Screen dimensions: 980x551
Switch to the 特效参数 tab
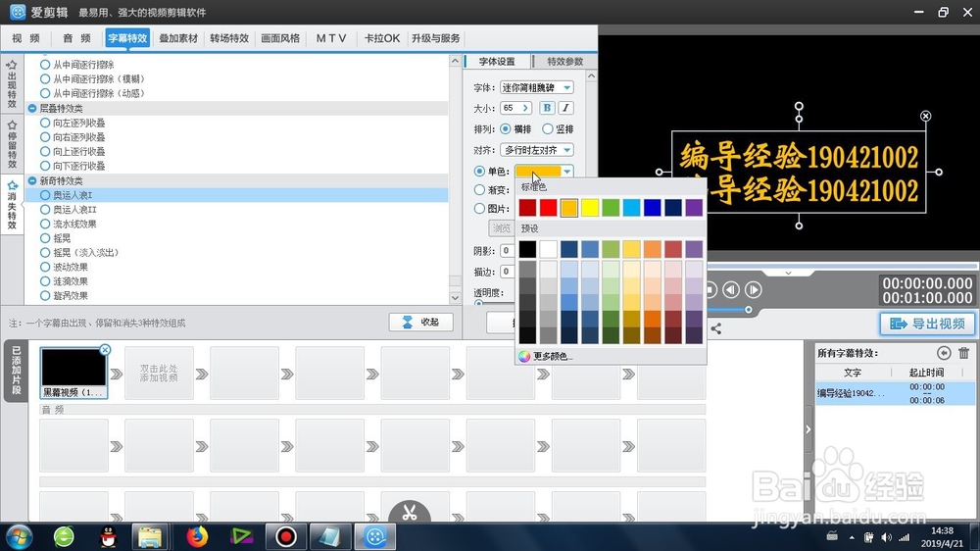(565, 62)
